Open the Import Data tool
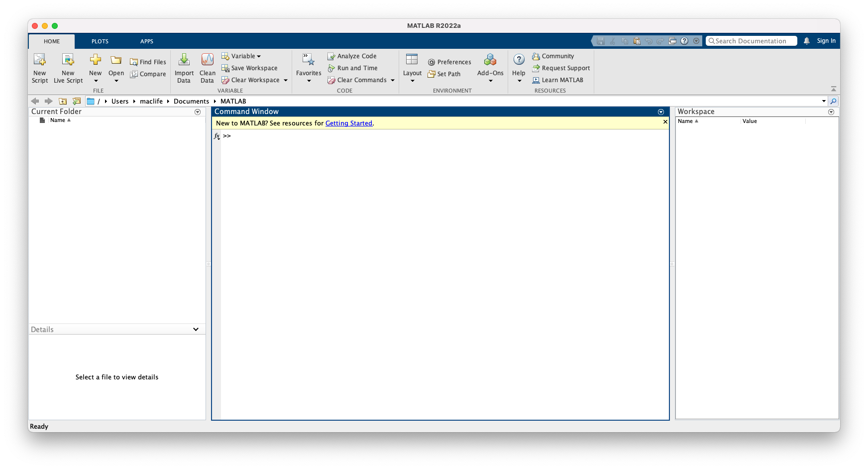The image size is (868, 469). pos(184,68)
